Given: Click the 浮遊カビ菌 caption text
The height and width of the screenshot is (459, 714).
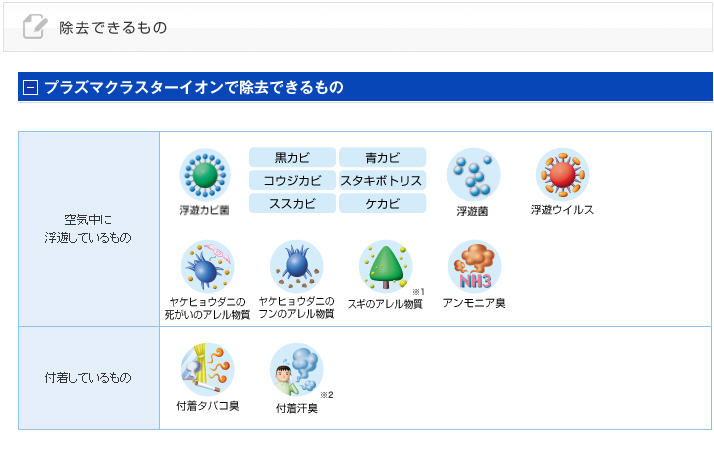Looking at the screenshot, I should click(x=204, y=210).
